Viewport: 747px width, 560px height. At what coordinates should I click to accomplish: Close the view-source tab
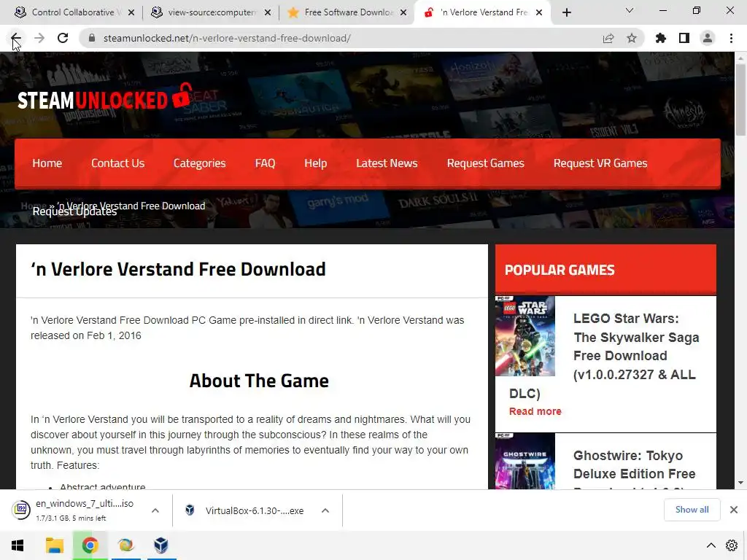tap(268, 12)
